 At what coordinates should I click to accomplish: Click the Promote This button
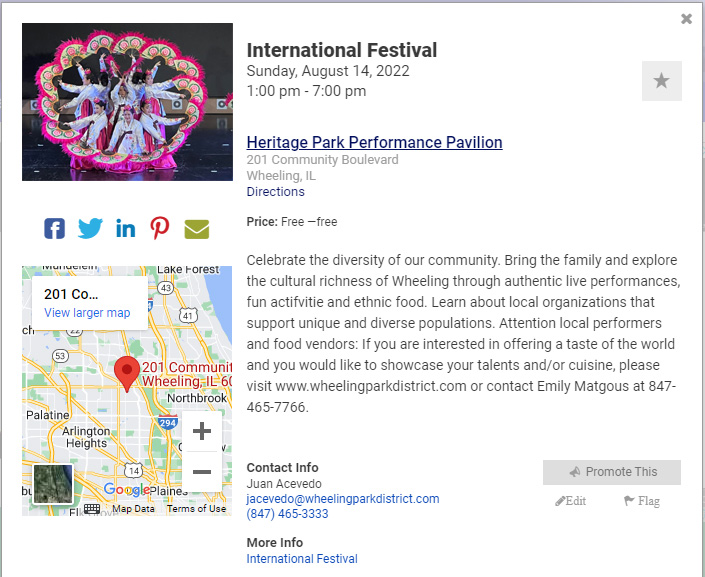(612, 472)
